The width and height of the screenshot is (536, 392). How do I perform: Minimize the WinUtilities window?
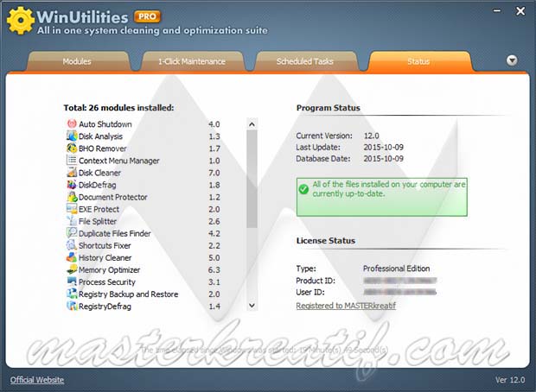pyautogui.click(x=497, y=11)
